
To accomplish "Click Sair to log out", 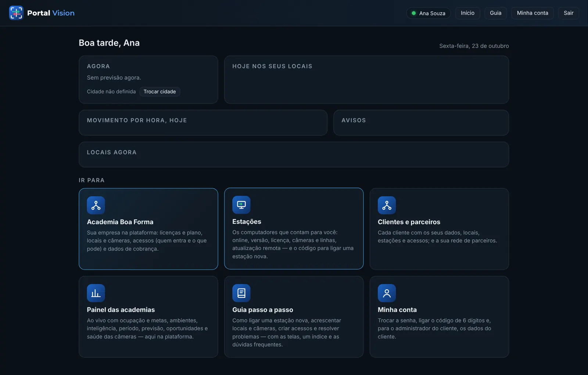I will pyautogui.click(x=569, y=13).
